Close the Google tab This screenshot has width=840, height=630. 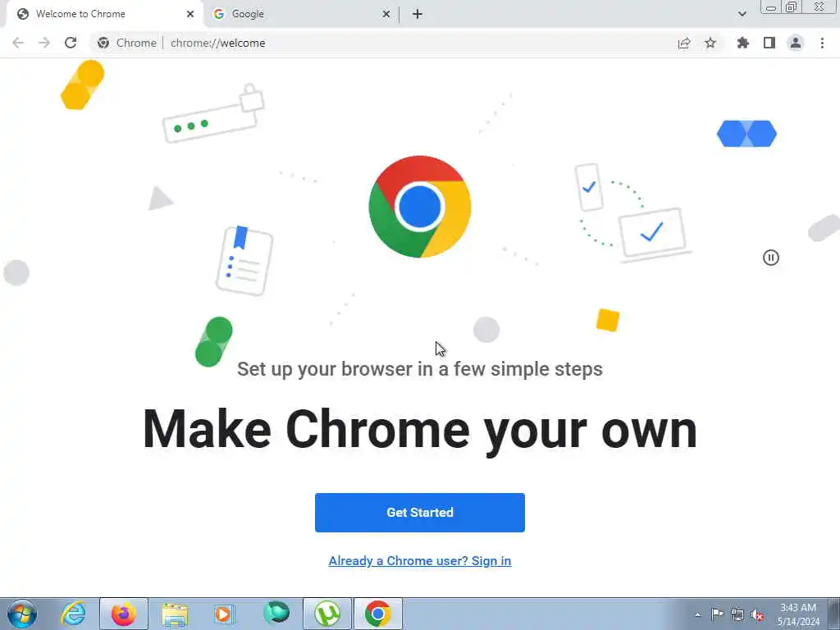coord(386,15)
